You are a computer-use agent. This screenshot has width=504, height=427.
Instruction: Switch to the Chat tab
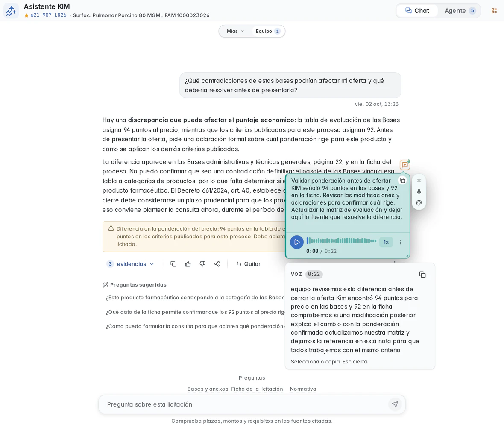click(x=417, y=11)
